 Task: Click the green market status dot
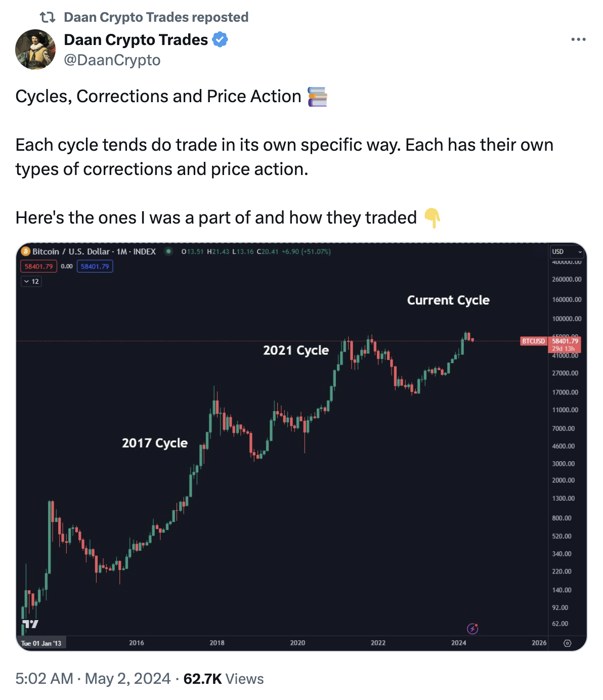(x=168, y=251)
